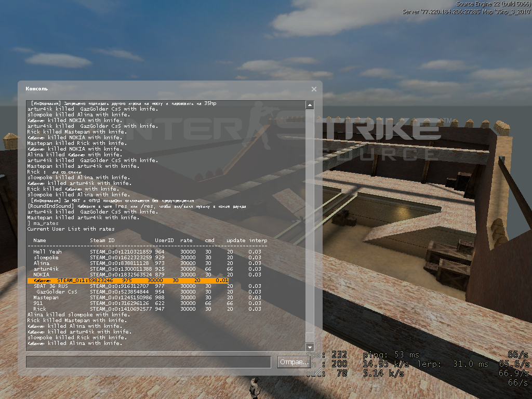The width and height of the screenshot is (532, 399).
Task: Click the 'Mastepan killed Rick with knife.' line
Action: click(x=77, y=143)
